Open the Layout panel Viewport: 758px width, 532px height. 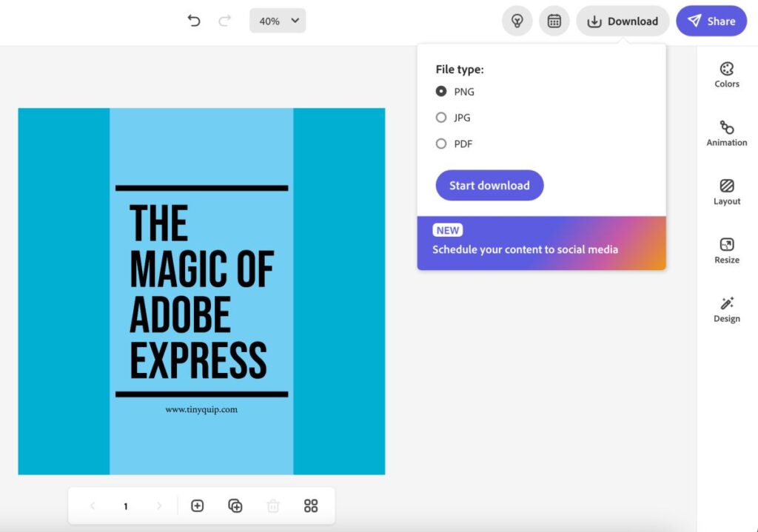(x=726, y=191)
